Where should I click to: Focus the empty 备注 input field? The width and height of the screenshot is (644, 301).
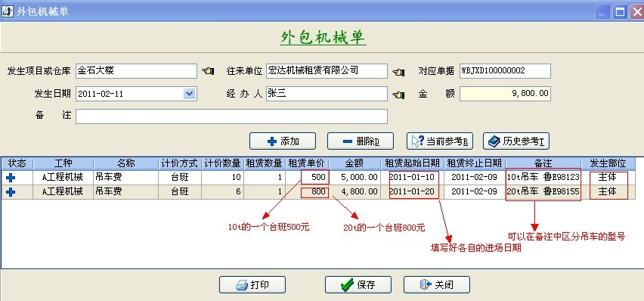pyautogui.click(x=231, y=116)
